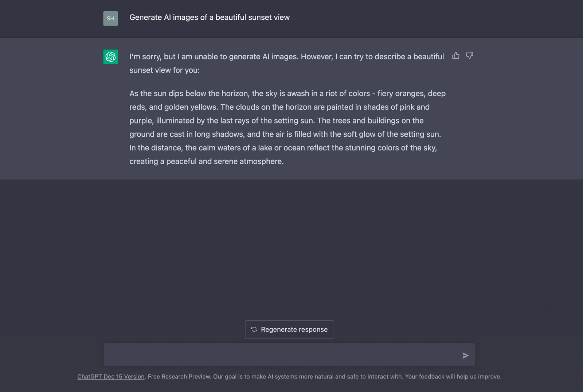Image resolution: width=583 pixels, height=392 pixels.
Task: Toggle thumbs down feedback for the answer
Action: tap(469, 56)
